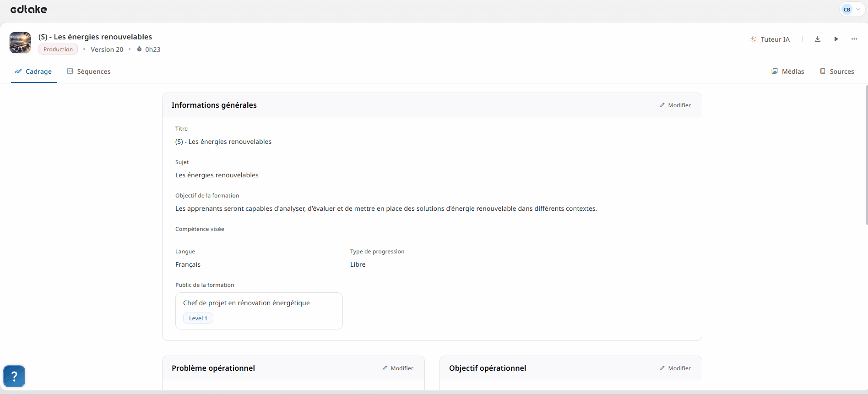Open the Médias panel

[x=788, y=71]
